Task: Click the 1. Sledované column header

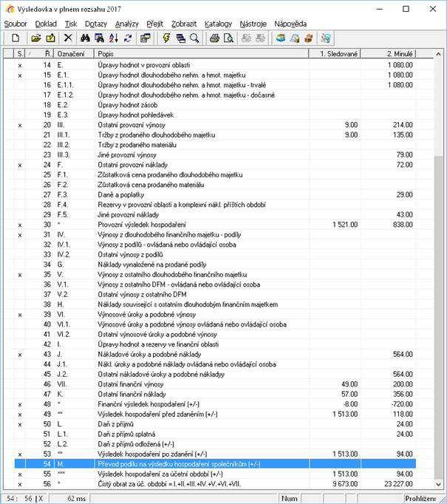Action: 335,54
